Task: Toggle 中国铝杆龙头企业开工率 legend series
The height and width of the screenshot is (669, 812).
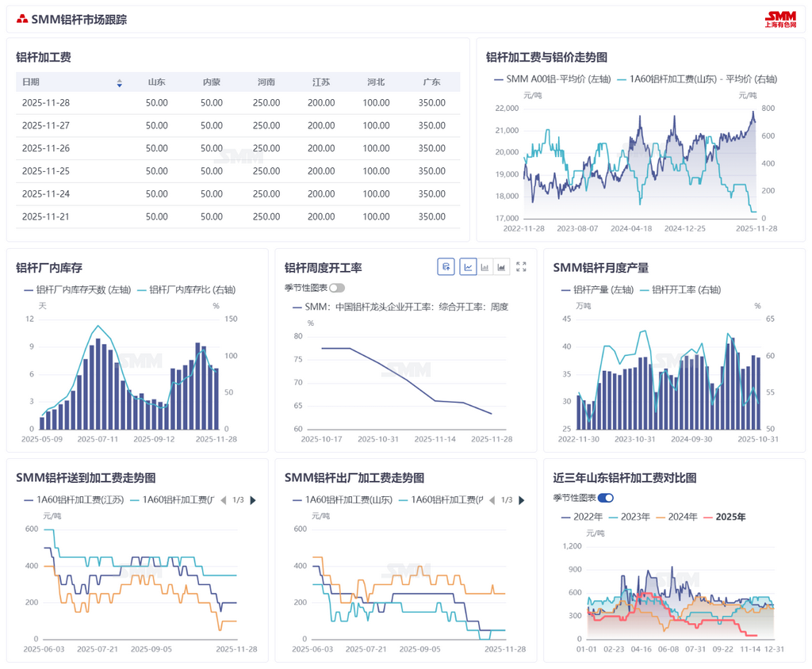Action: point(400,307)
